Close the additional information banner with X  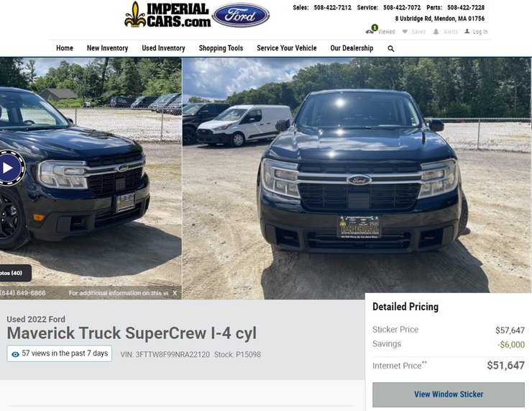[x=175, y=293]
